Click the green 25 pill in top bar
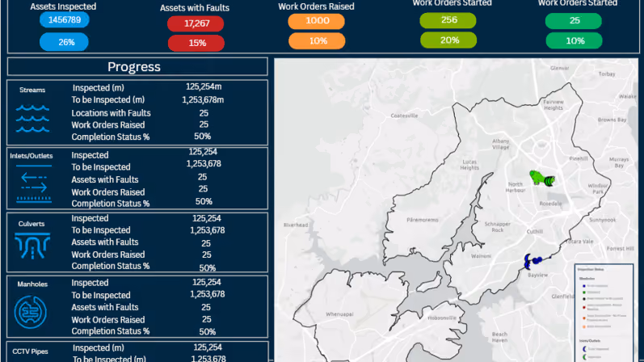The height and width of the screenshot is (362, 644). click(x=574, y=21)
